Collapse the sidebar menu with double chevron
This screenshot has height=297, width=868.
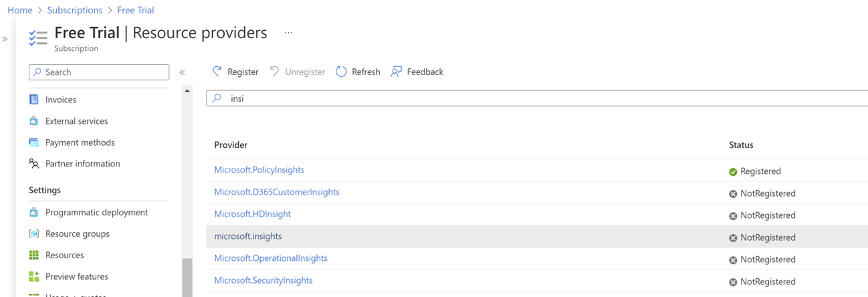[182, 72]
